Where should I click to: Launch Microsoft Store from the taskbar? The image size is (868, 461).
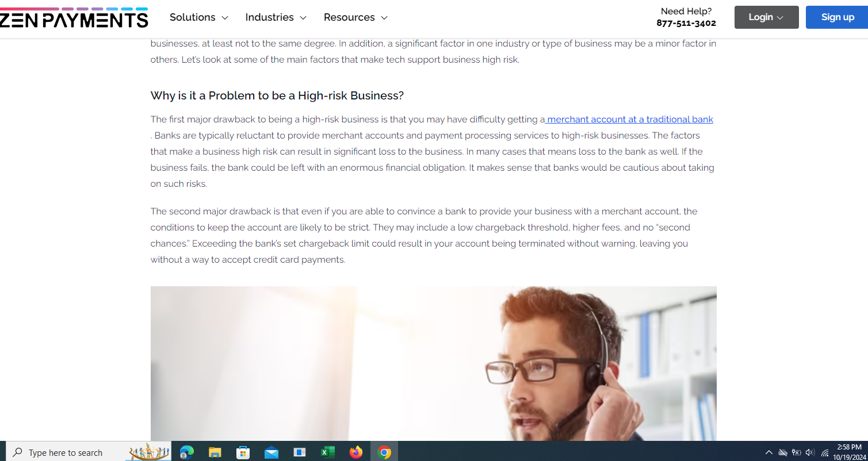(243, 452)
